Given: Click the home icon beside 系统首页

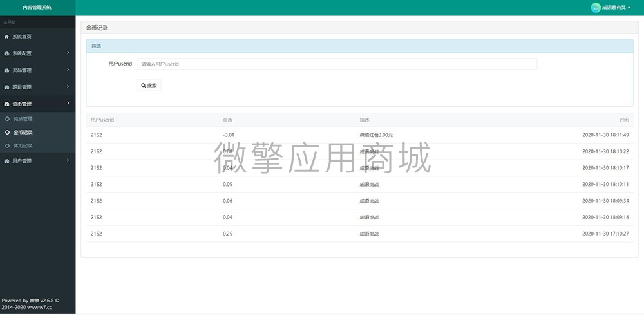Looking at the screenshot, I should [x=6, y=37].
